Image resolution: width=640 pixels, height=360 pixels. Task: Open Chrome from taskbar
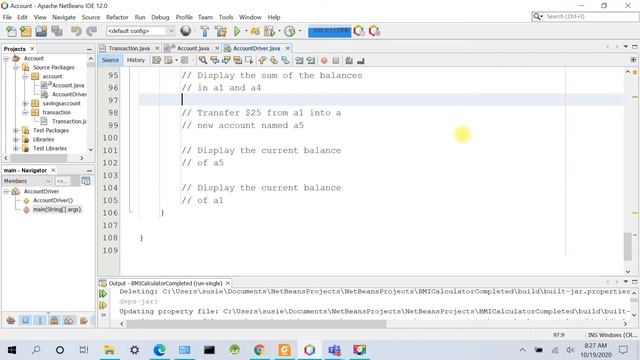[259, 350]
